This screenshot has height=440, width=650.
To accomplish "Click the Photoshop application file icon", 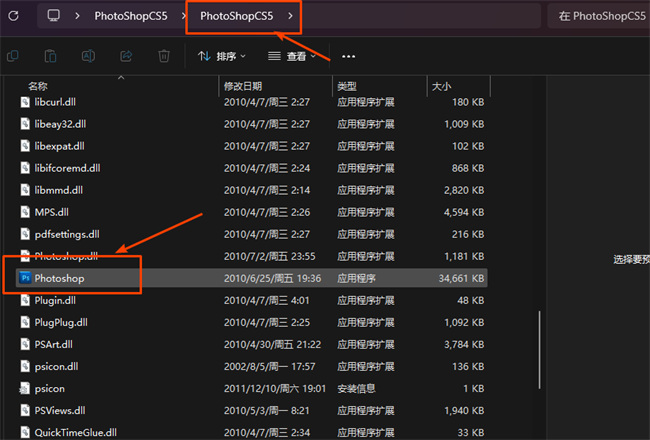I will 26,277.
